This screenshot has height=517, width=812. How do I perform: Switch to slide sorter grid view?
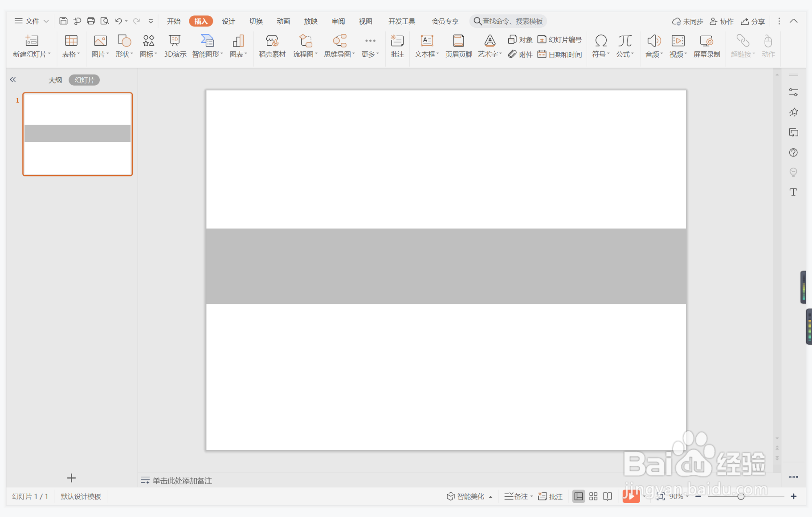[593, 496]
